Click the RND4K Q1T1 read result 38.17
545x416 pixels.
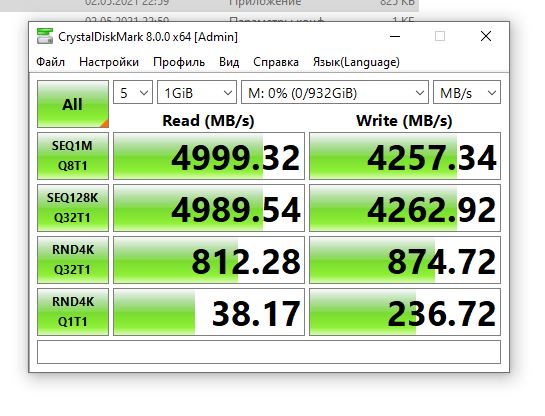[x=209, y=312]
